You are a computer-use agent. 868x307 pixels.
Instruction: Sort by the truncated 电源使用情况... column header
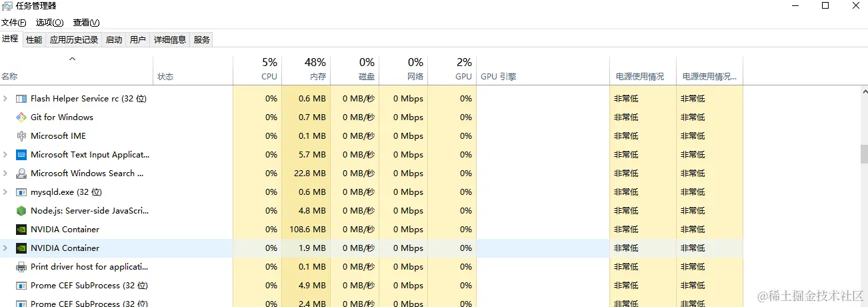(x=709, y=70)
